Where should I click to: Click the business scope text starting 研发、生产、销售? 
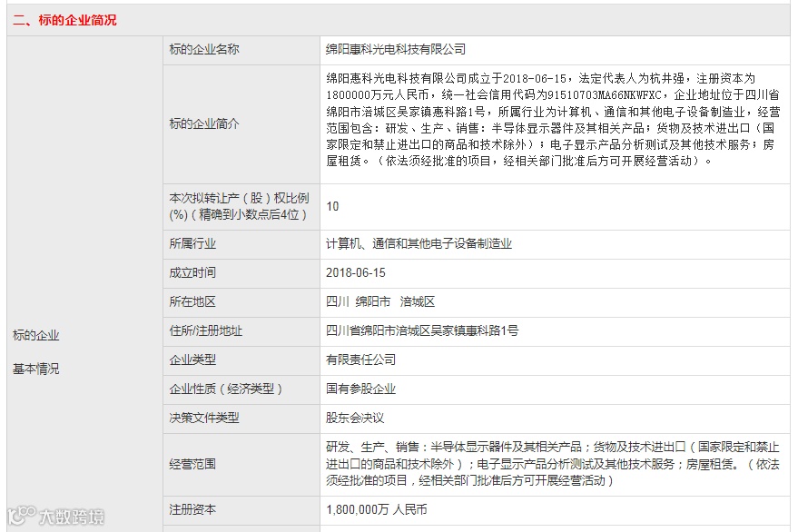[x=553, y=464]
